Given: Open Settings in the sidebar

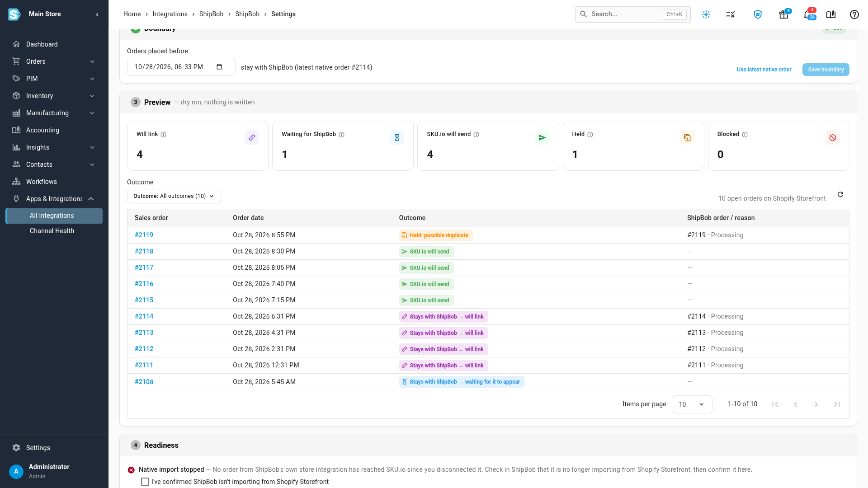Looking at the screenshot, I should tap(54, 448).
